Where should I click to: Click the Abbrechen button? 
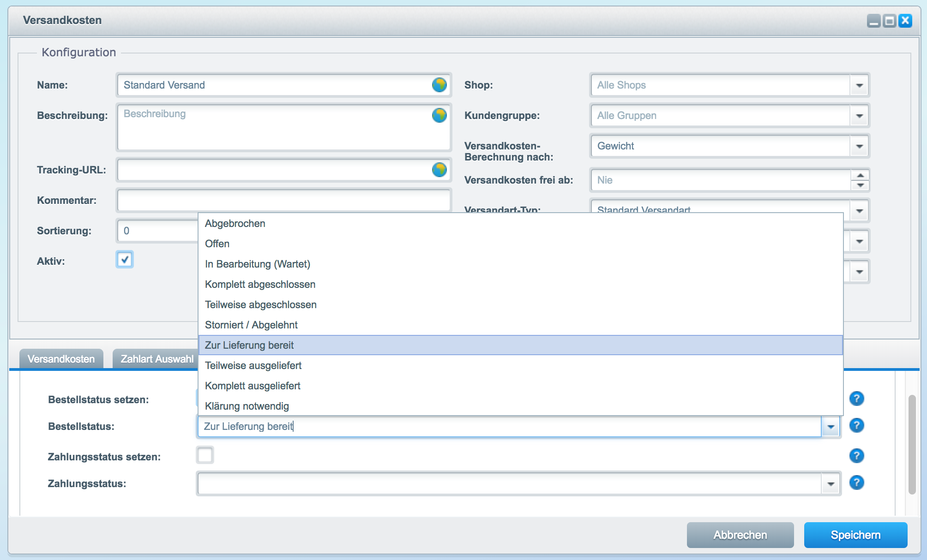click(x=740, y=535)
